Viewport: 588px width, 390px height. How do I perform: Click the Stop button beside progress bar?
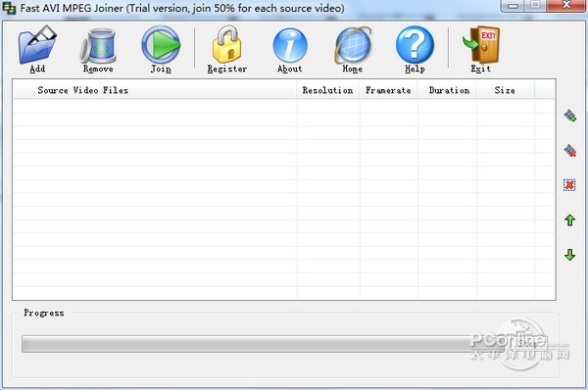point(527,343)
